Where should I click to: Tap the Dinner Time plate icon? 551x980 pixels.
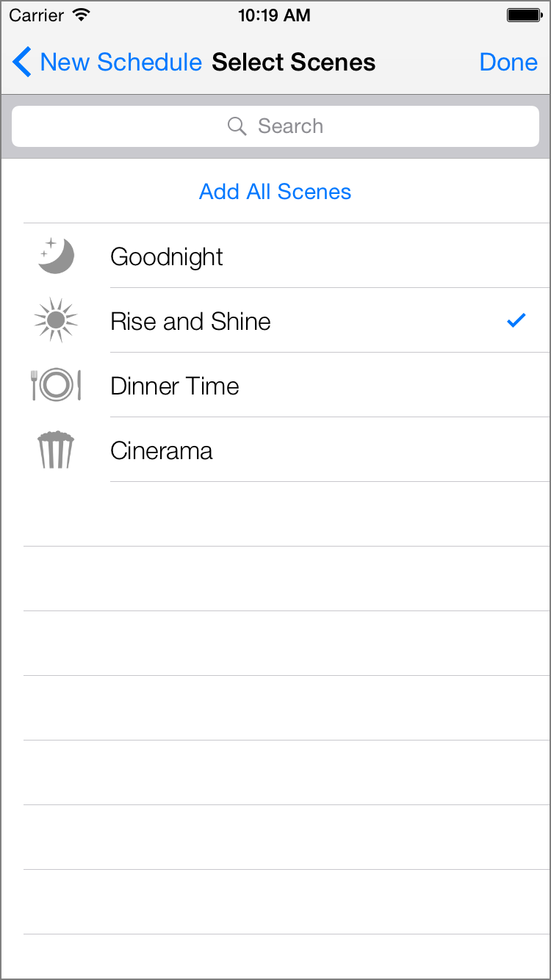click(56, 385)
